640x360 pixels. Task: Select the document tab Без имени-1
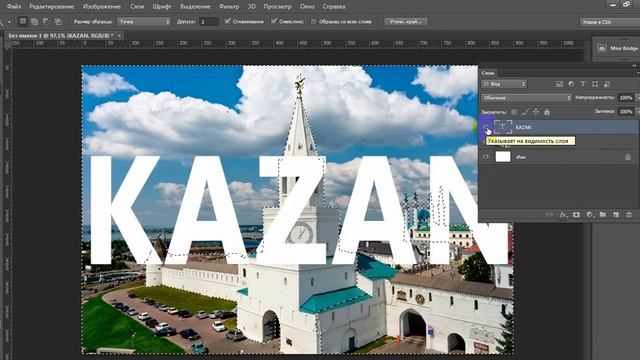(61, 36)
